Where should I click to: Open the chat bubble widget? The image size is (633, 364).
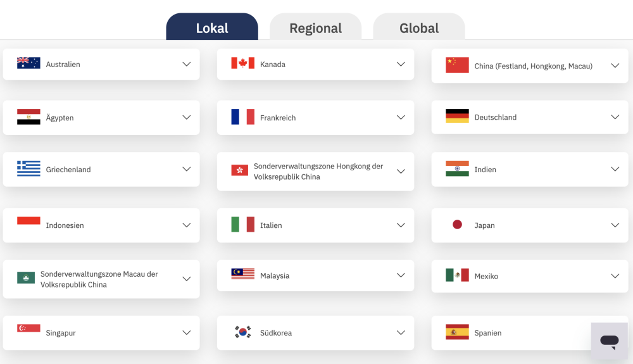click(x=609, y=341)
